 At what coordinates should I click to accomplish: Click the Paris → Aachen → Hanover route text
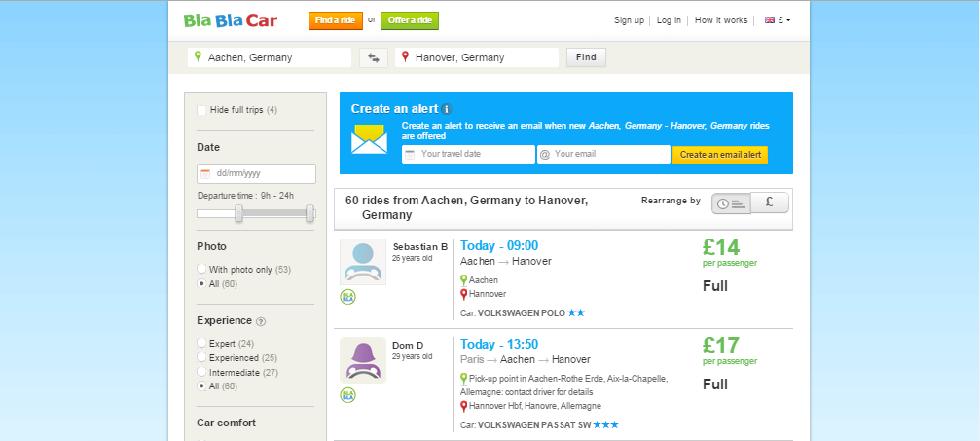525,359
